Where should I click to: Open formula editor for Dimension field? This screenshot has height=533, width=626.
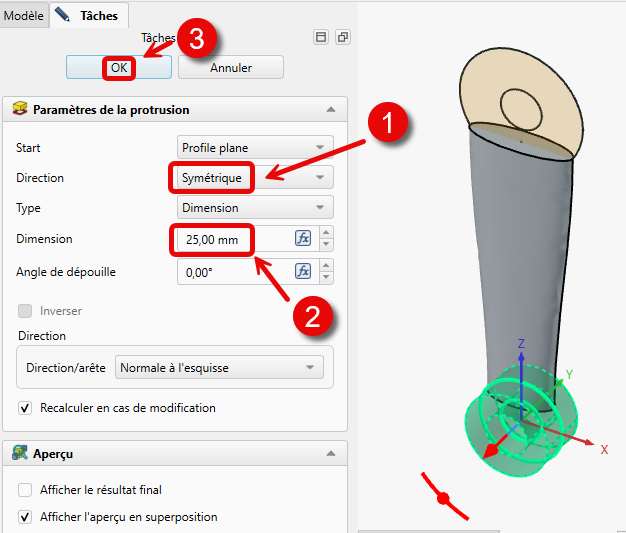point(303,238)
